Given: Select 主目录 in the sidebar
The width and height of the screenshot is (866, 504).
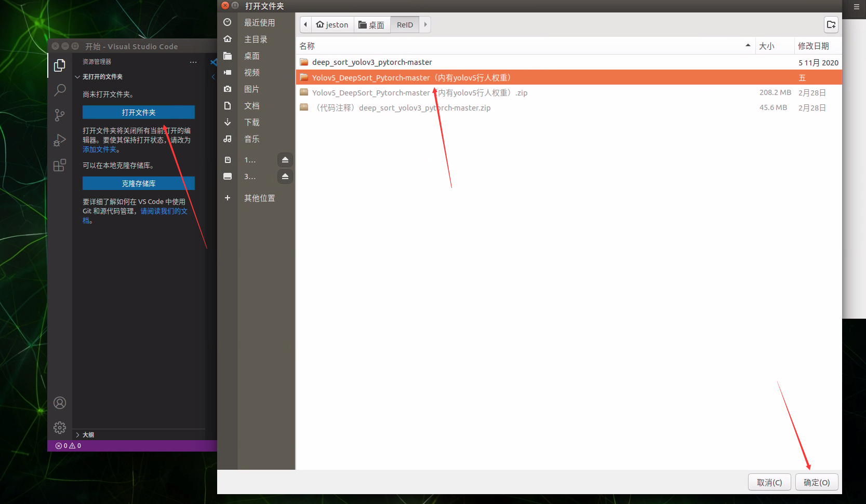Looking at the screenshot, I should (x=256, y=39).
